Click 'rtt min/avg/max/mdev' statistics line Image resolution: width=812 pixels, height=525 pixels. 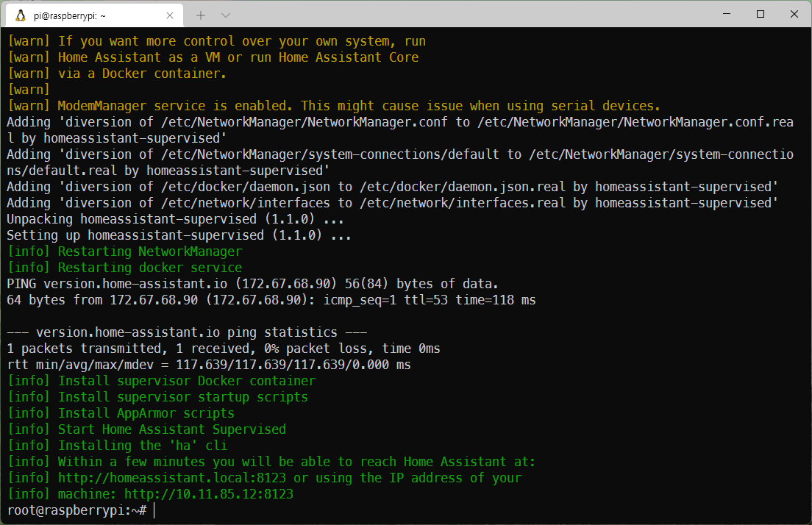point(209,365)
